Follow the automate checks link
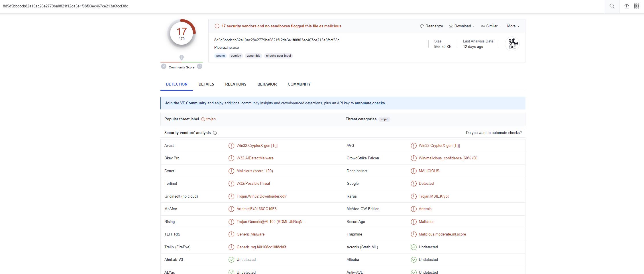 coord(370,103)
